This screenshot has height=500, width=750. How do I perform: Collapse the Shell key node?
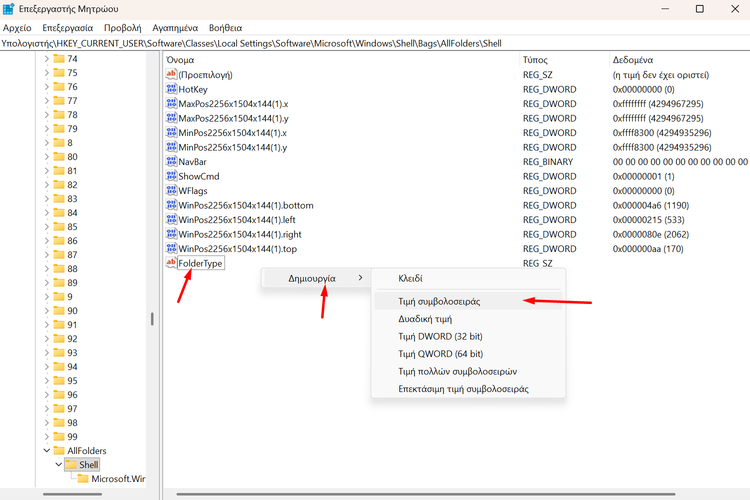coord(58,465)
